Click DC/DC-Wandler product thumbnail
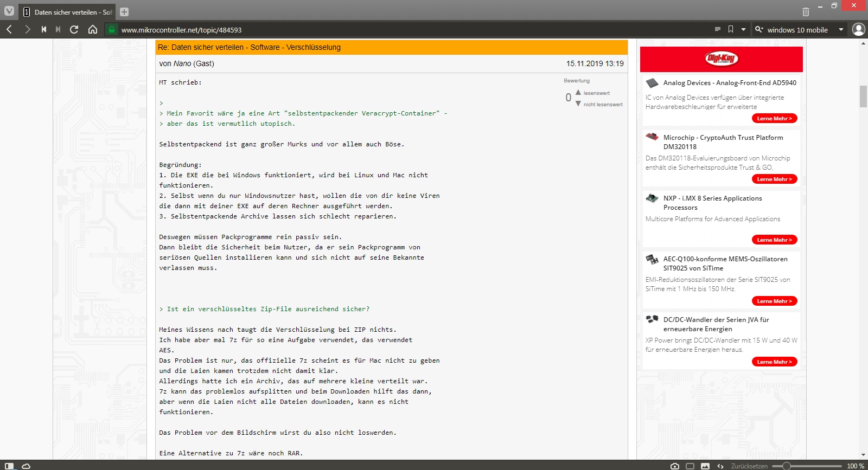The height and width of the screenshot is (470, 868). click(x=652, y=319)
